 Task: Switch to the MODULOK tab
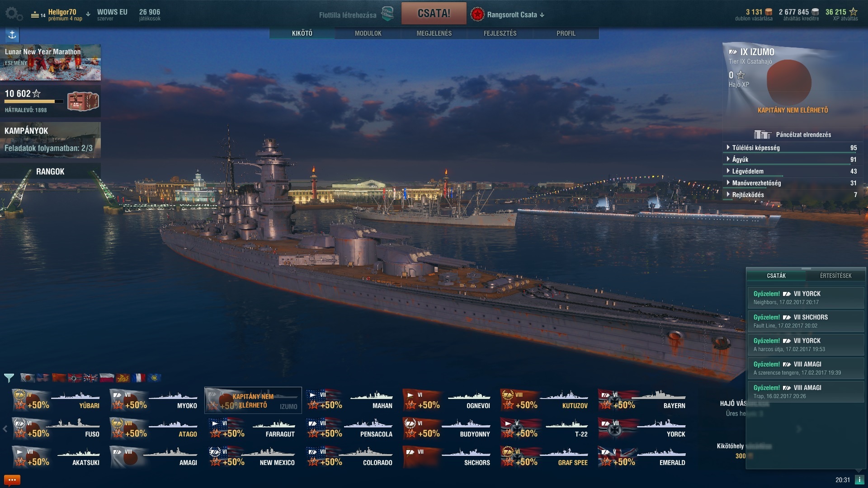pos(368,33)
